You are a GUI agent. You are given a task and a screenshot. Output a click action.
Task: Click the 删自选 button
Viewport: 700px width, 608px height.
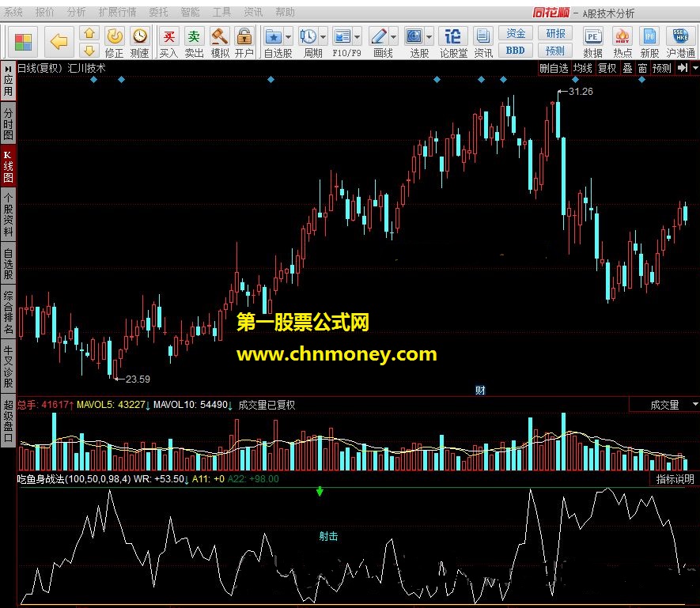(x=554, y=68)
